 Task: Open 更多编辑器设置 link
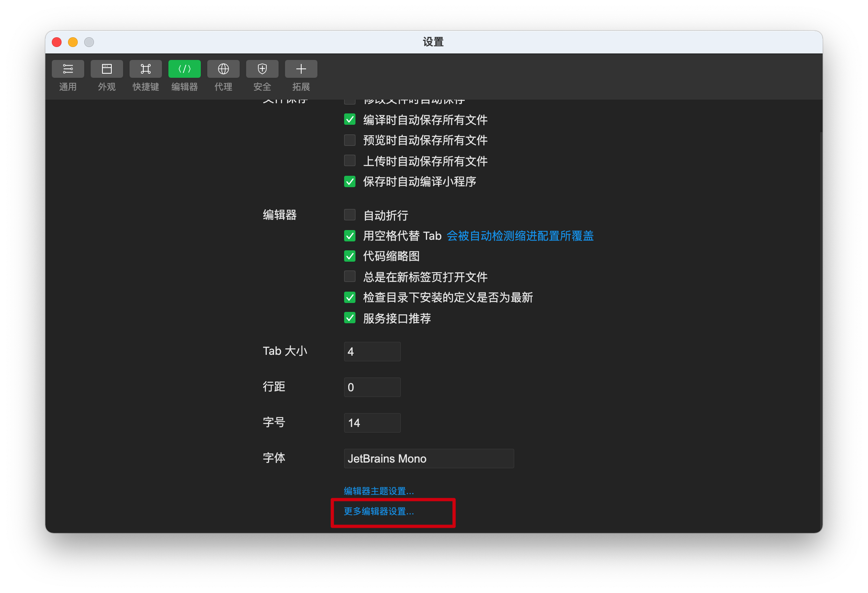tap(379, 511)
